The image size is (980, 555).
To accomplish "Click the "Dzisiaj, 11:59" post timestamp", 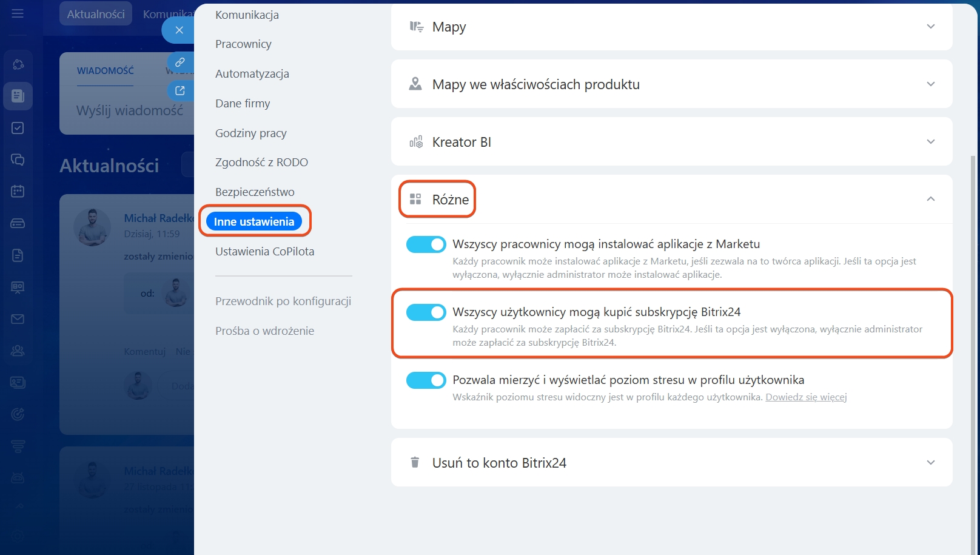I will tap(152, 234).
